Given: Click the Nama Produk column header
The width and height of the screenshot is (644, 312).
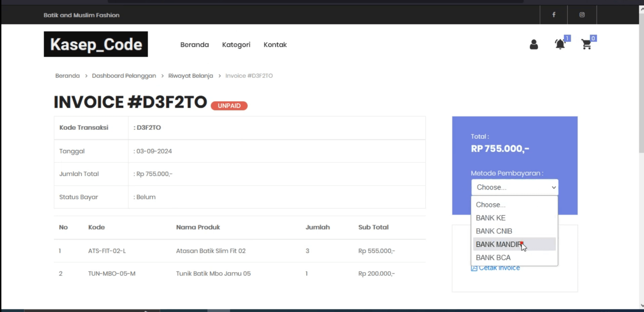Looking at the screenshot, I should tap(198, 227).
